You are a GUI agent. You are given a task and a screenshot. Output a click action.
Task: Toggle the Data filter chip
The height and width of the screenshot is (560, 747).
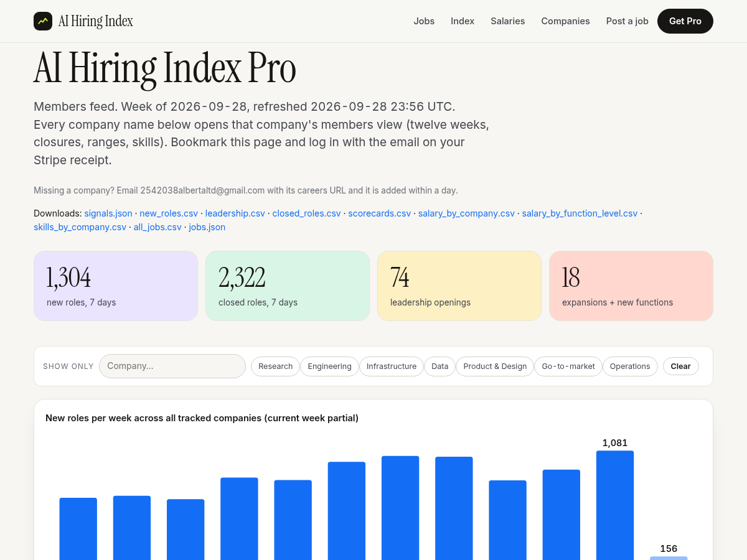click(440, 366)
